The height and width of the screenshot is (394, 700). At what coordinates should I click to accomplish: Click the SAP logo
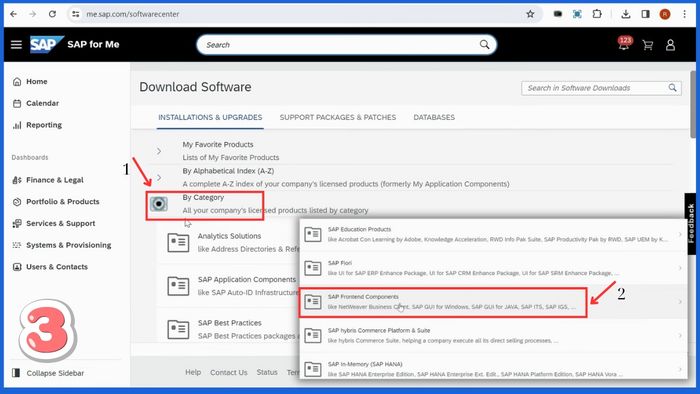(46, 44)
